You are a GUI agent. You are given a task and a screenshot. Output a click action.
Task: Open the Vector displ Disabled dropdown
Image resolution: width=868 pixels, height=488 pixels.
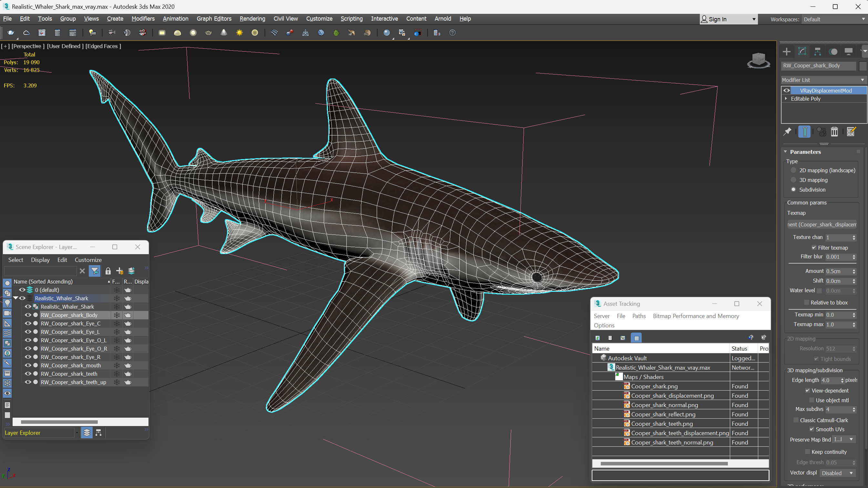click(x=838, y=473)
